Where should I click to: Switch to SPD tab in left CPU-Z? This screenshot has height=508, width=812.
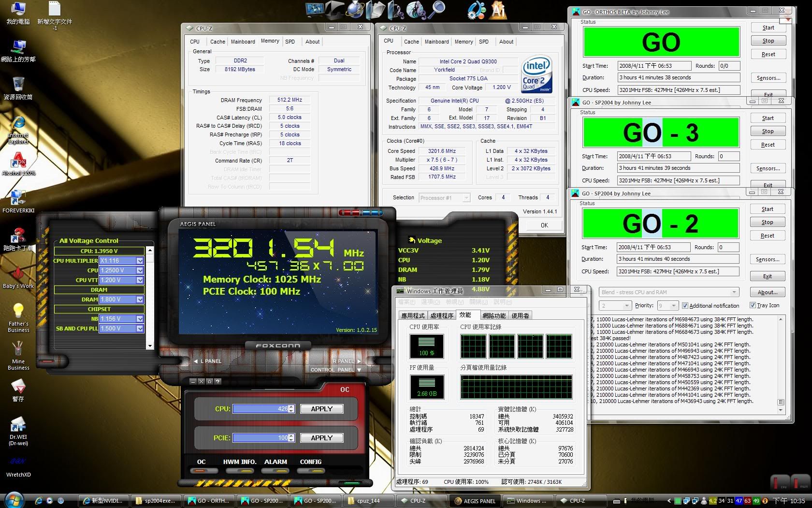(290, 42)
